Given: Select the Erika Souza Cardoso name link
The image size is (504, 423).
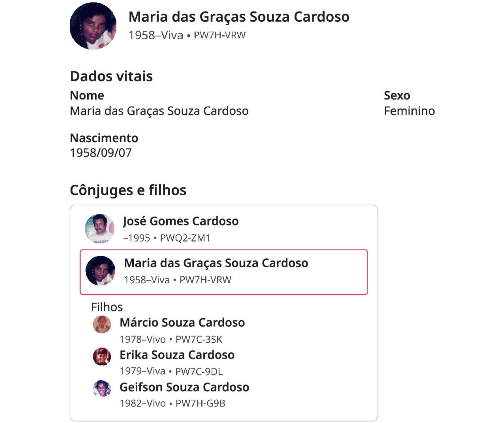Looking at the screenshot, I should click(177, 355).
